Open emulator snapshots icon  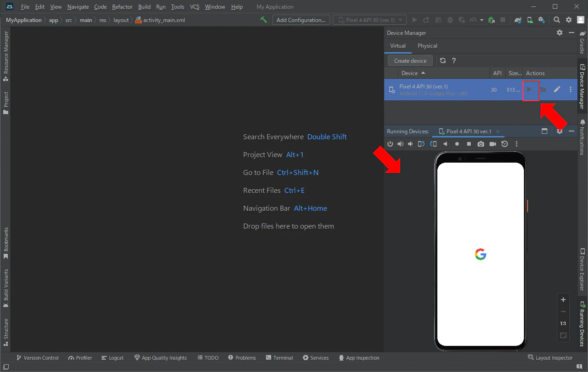pyautogui.click(x=505, y=144)
